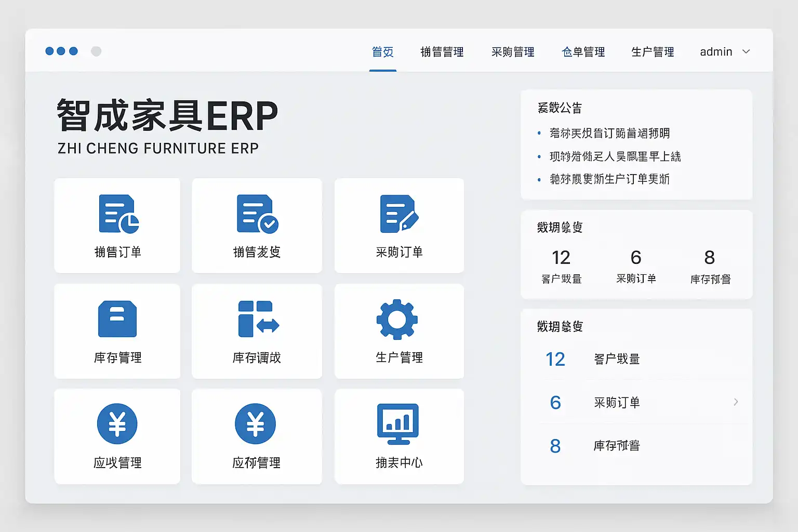Click the yen icon below the archive box card
This screenshot has height=532, width=798.
(117, 424)
